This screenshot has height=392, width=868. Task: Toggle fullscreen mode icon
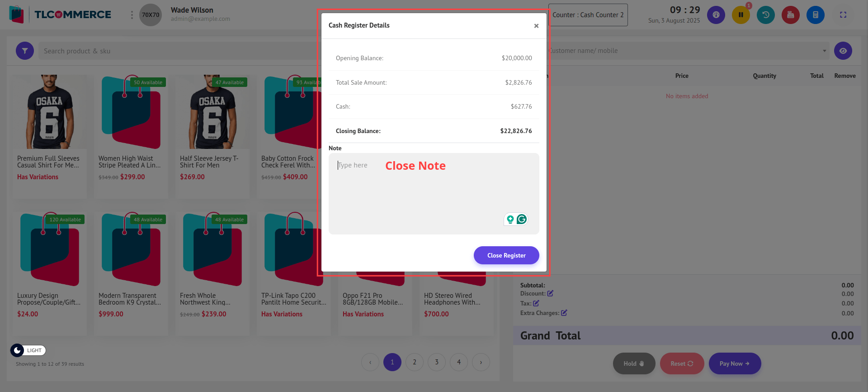[843, 15]
